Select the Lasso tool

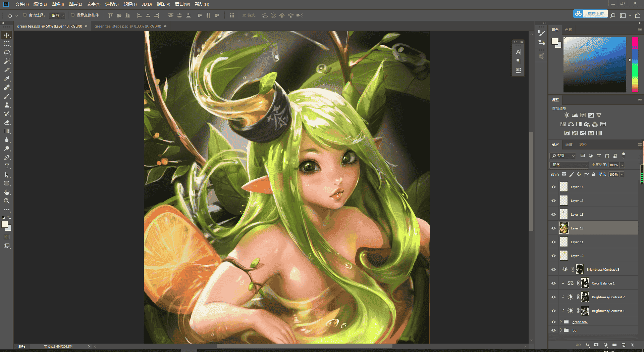(7, 52)
